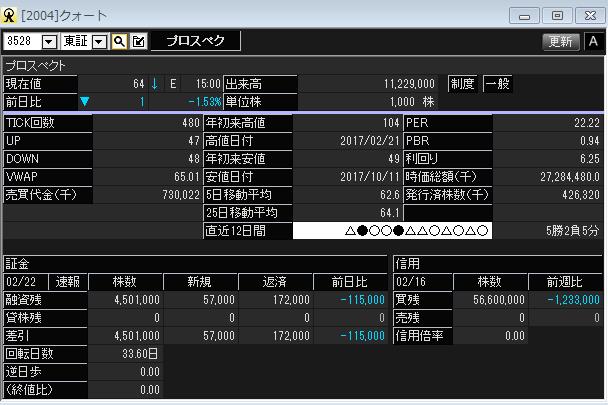Click the 差引 返済 value 172,000
608x405 pixels.
(x=292, y=336)
